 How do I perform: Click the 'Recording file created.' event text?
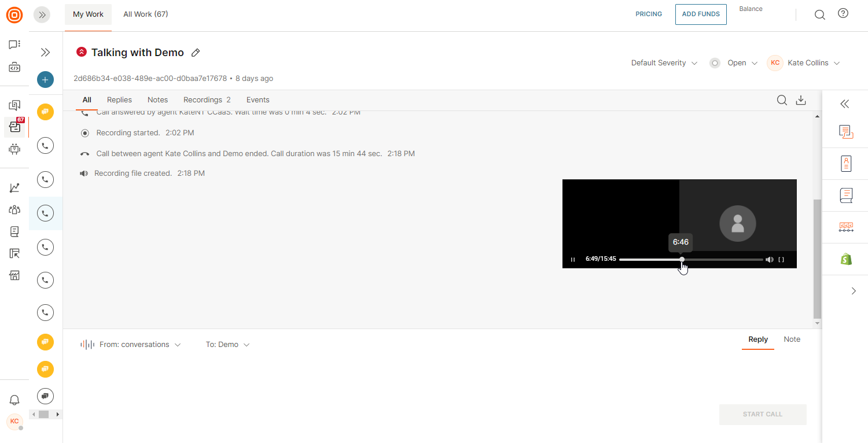pos(133,173)
